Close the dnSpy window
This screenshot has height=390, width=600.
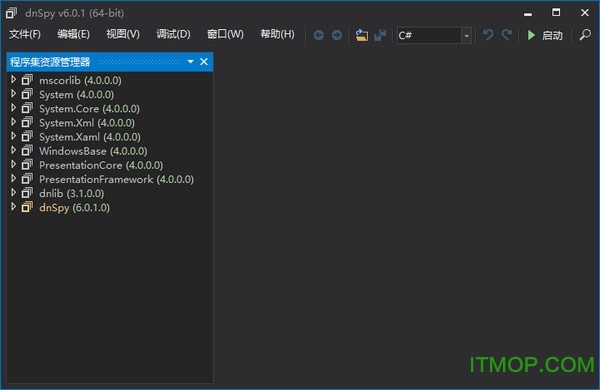585,13
